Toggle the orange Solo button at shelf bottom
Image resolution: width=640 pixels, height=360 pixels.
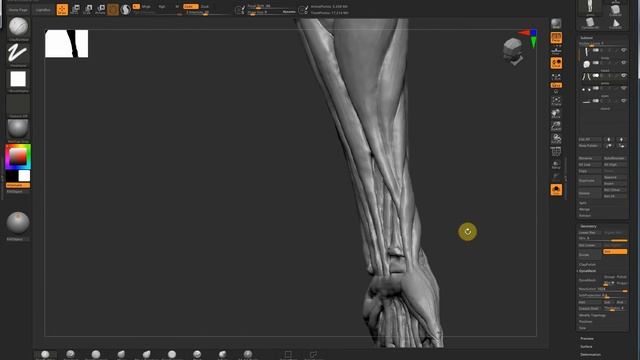556,190
